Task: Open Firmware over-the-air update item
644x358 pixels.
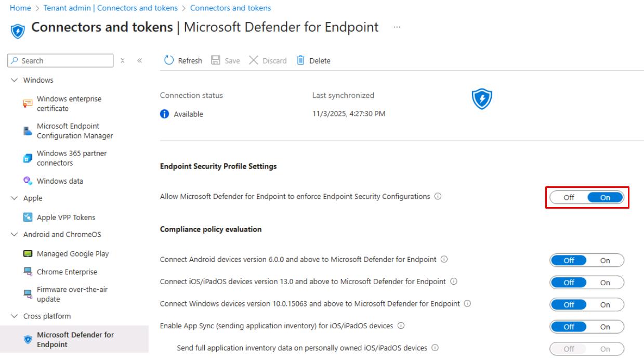Action: click(72, 294)
